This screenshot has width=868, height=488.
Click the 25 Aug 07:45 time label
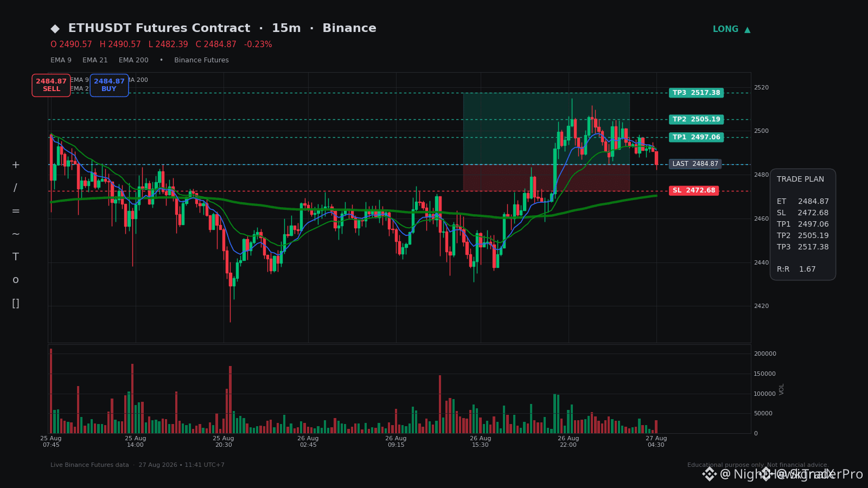[x=51, y=442]
